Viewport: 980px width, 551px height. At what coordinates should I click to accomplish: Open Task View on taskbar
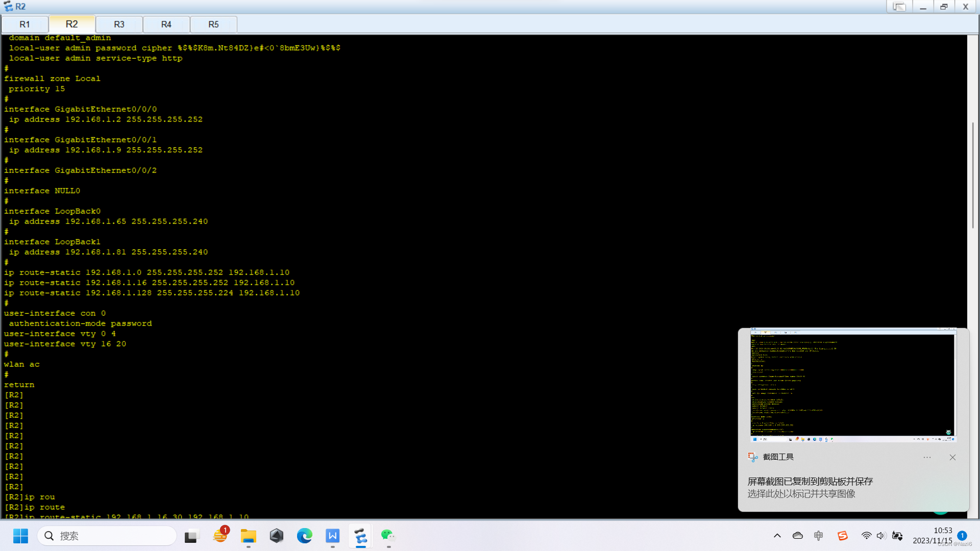pos(191,536)
